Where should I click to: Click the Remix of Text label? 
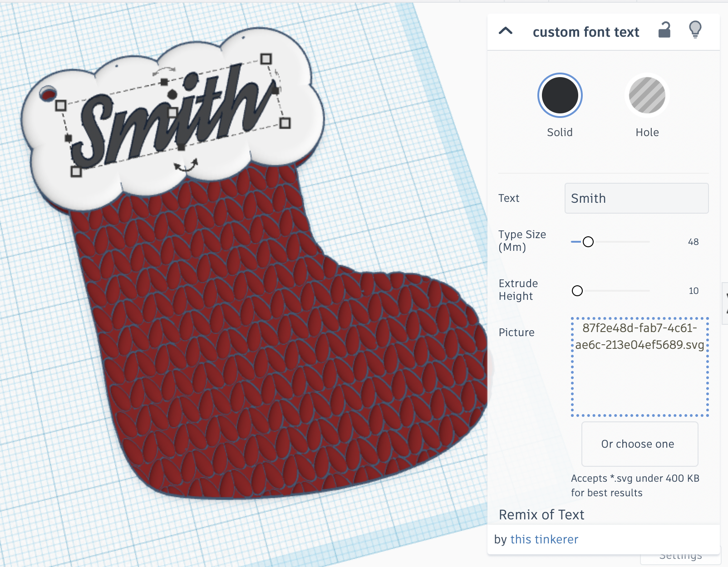pos(541,515)
